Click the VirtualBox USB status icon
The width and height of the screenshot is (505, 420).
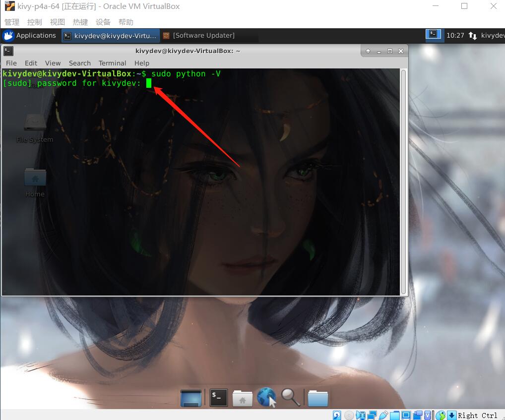click(x=383, y=415)
